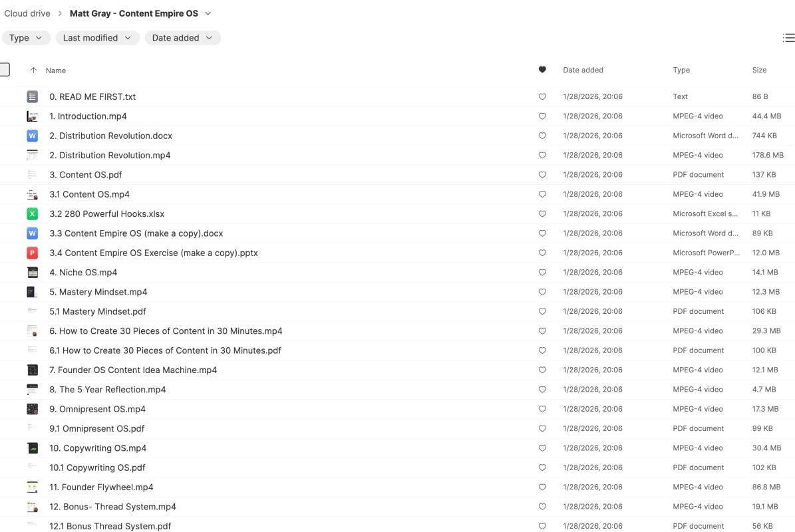Sort files by Date added column header
795x532 pixels.
[x=583, y=70]
